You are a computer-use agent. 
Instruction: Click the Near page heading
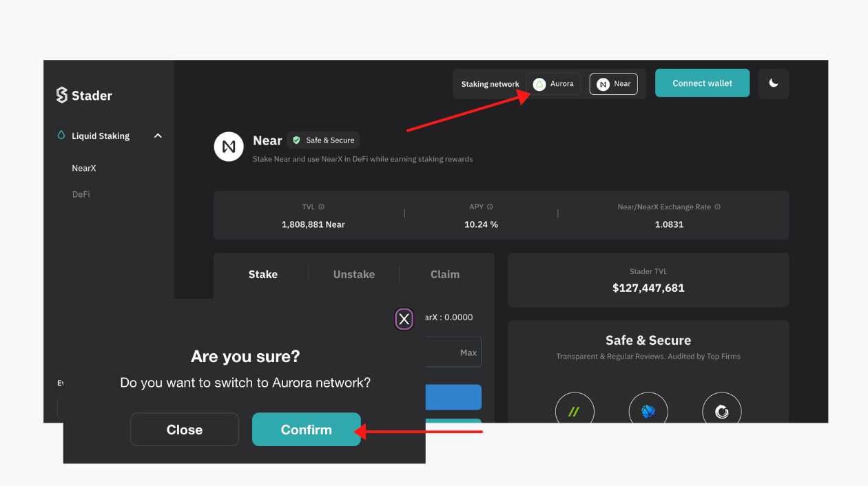pos(267,140)
